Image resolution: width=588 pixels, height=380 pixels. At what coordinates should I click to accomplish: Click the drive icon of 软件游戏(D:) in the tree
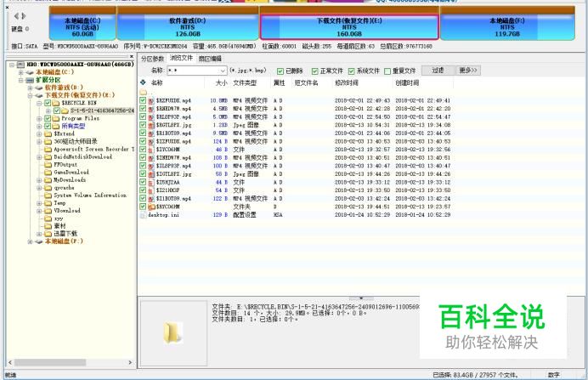tap(39, 88)
